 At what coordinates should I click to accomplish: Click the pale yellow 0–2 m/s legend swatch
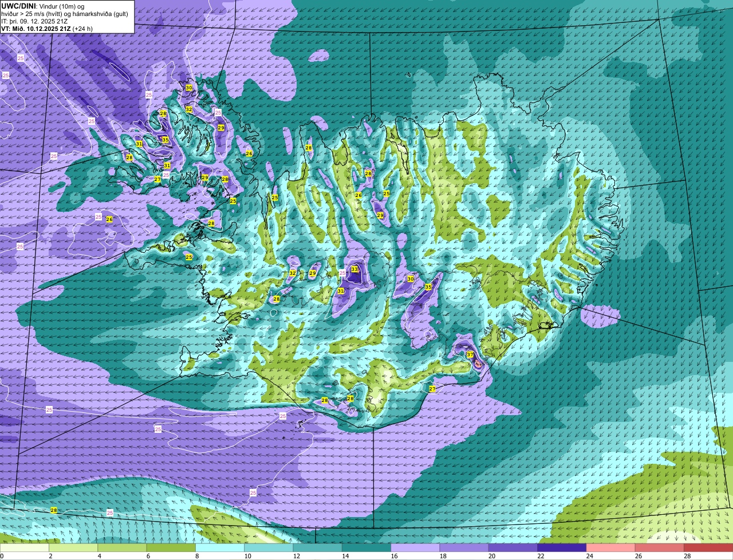[25, 548]
